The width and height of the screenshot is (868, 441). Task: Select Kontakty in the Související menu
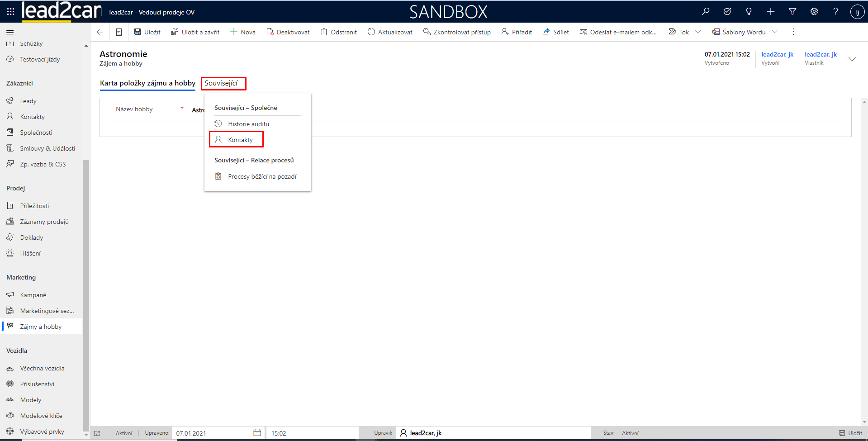point(240,140)
